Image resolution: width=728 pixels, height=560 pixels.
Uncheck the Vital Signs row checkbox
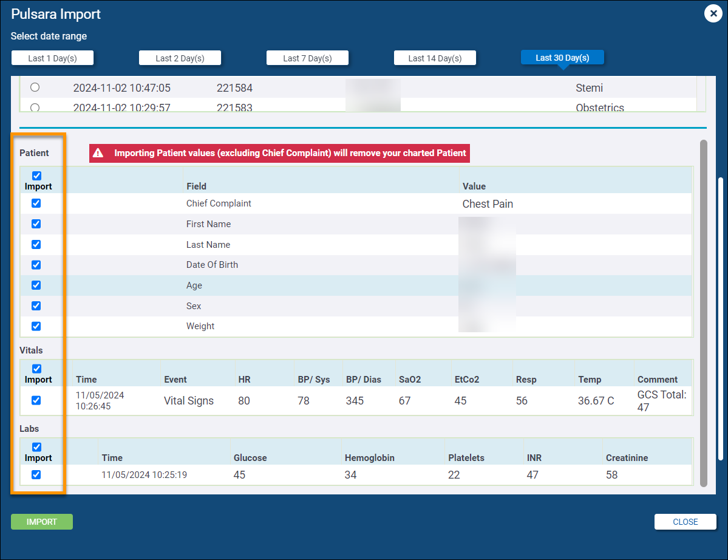(x=36, y=400)
